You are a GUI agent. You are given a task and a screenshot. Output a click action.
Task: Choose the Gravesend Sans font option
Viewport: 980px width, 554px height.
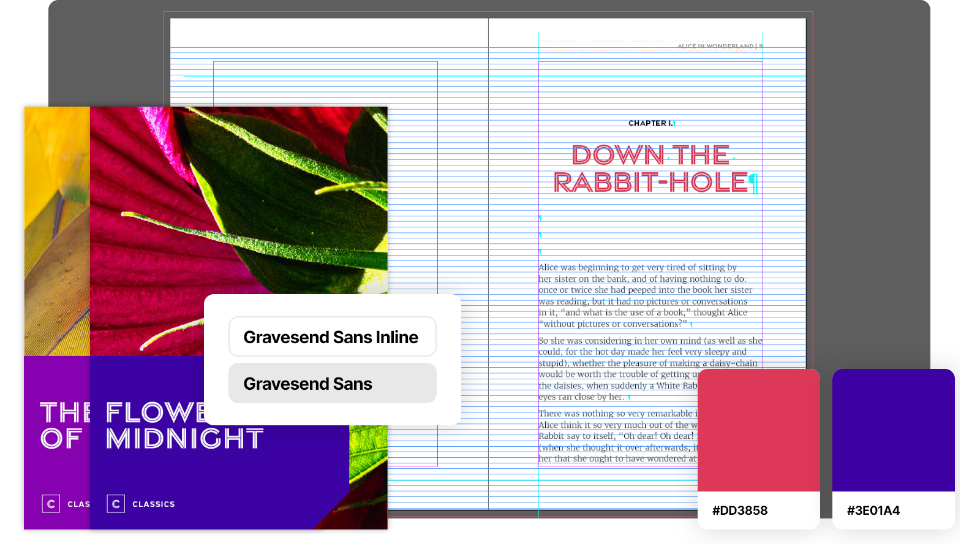(x=332, y=384)
